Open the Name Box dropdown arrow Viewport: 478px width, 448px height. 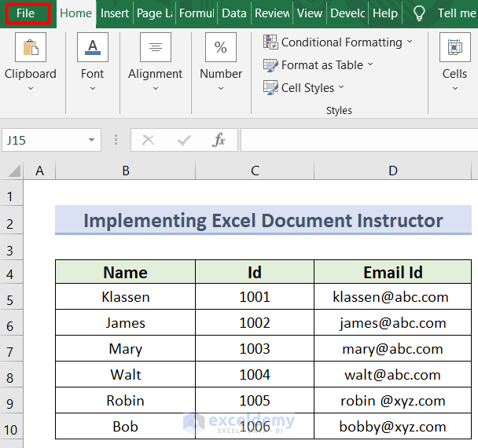click(x=91, y=140)
